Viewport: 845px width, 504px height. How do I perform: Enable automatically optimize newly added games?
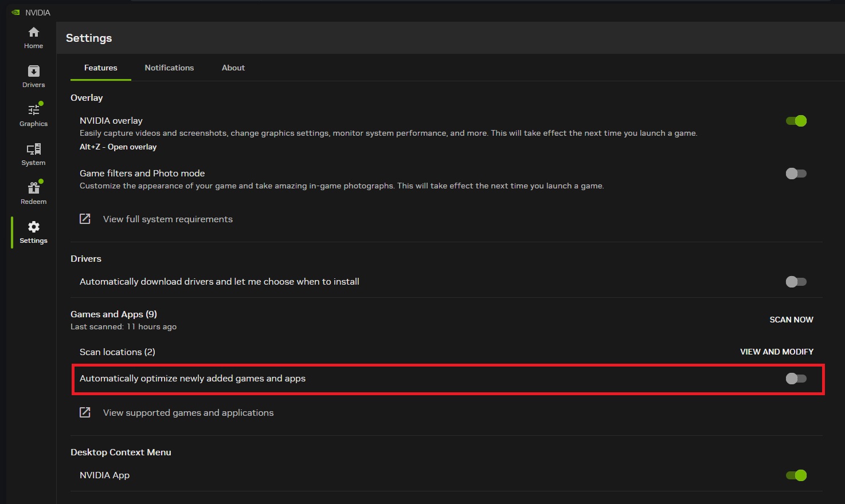coord(796,379)
